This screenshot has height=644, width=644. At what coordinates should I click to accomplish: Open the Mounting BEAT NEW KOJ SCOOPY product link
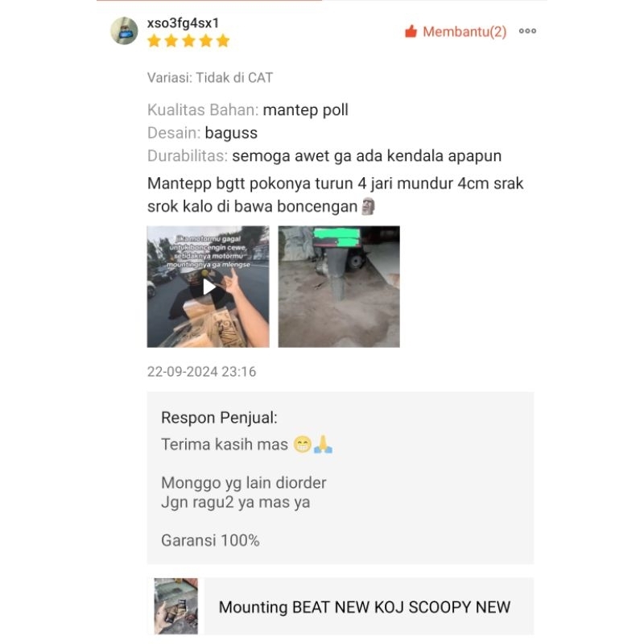click(365, 607)
